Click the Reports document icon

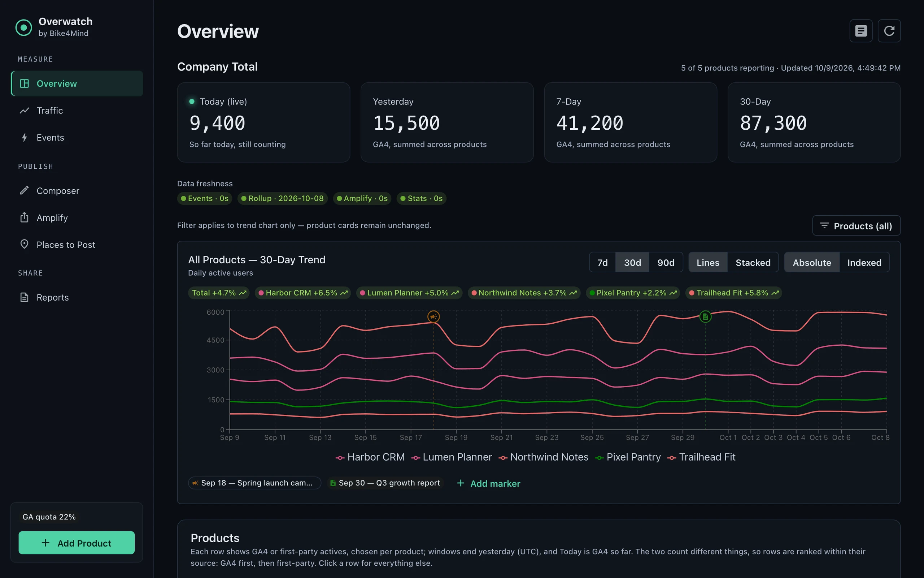[25, 297]
